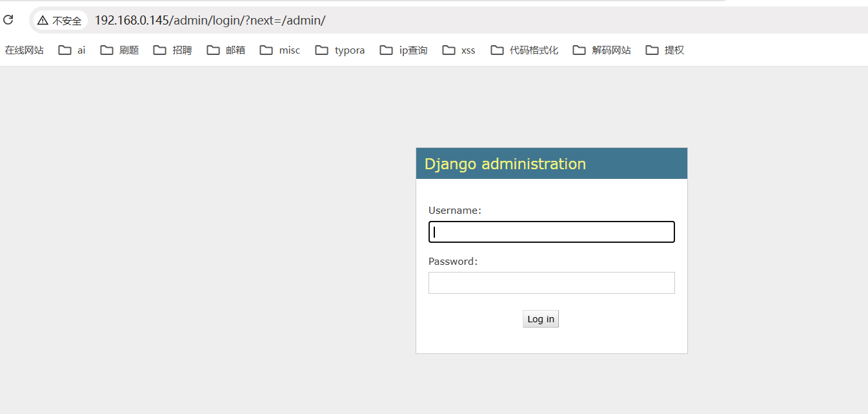
Task: Click the browser reload icon
Action: tap(8, 20)
